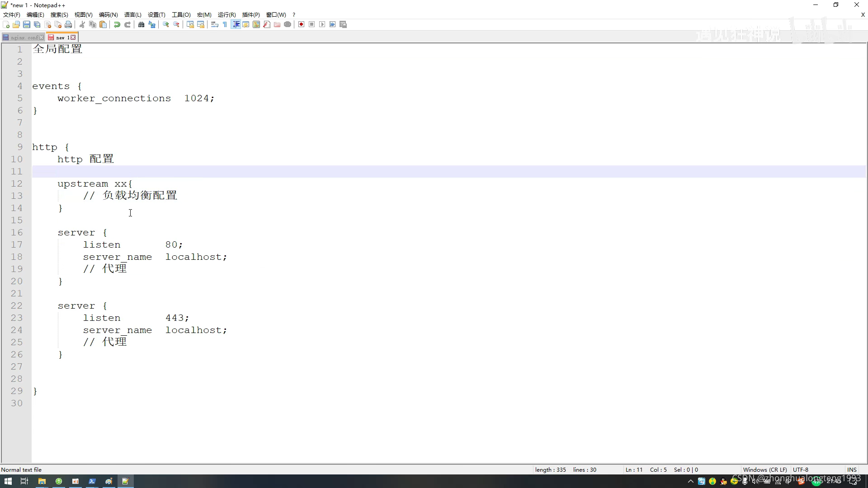
Task: Start macro recording with the red record icon
Action: click(x=301, y=24)
